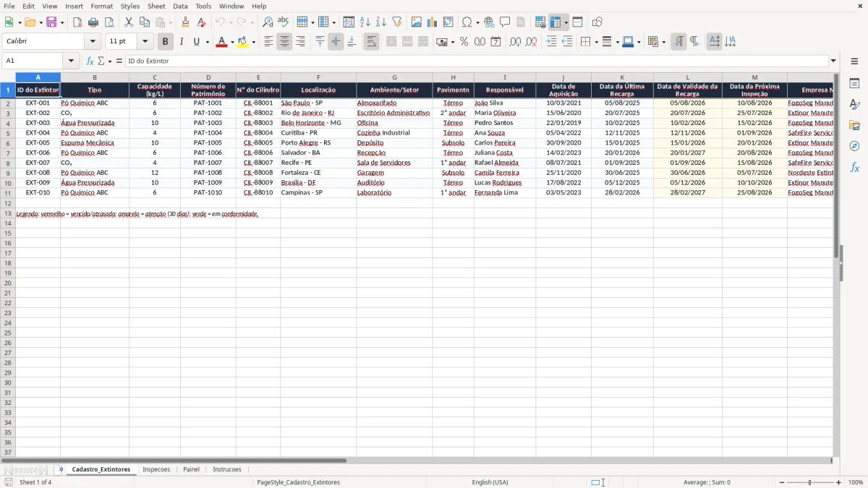Open the font size dropdown
Screen dimensions: 868x488
tap(145, 42)
